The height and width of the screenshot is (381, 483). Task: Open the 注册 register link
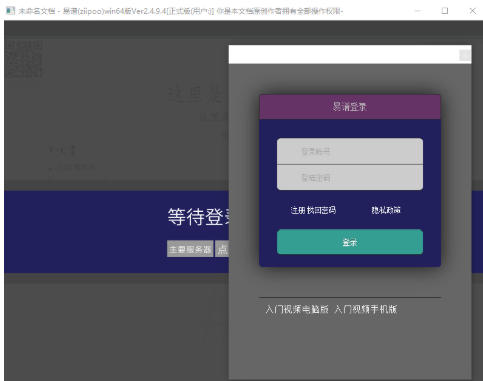point(298,210)
